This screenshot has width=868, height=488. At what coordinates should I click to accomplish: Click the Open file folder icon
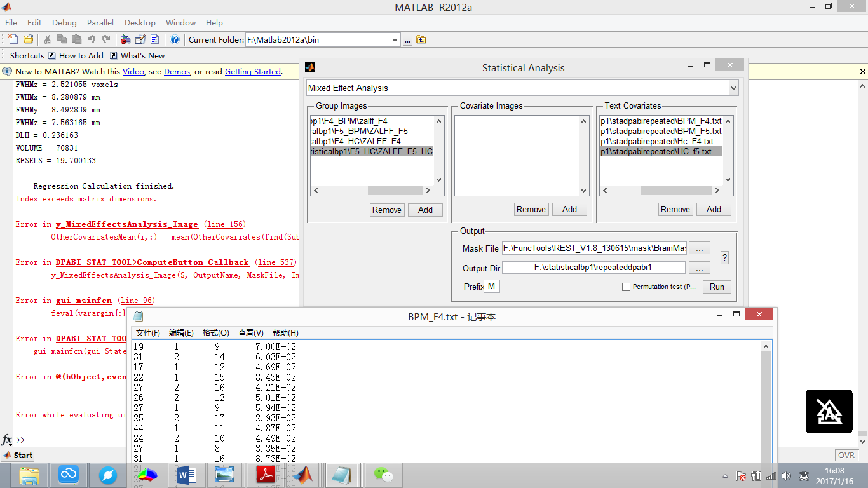point(27,39)
